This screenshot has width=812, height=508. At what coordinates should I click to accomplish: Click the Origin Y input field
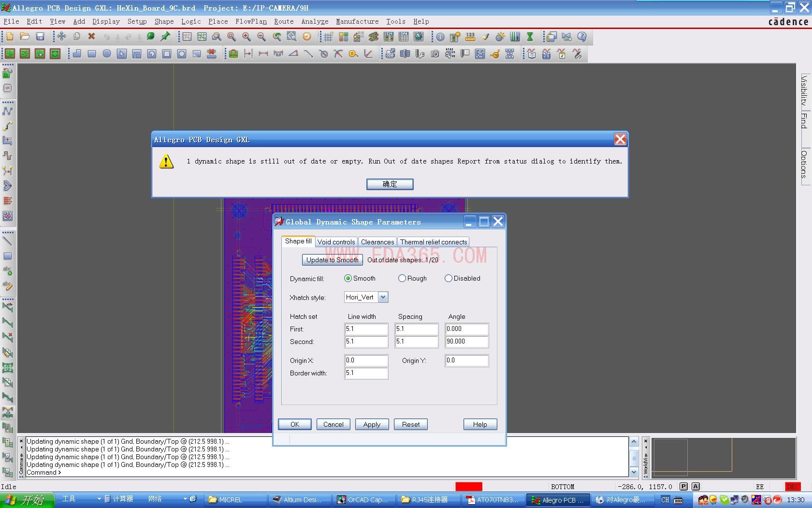point(467,360)
